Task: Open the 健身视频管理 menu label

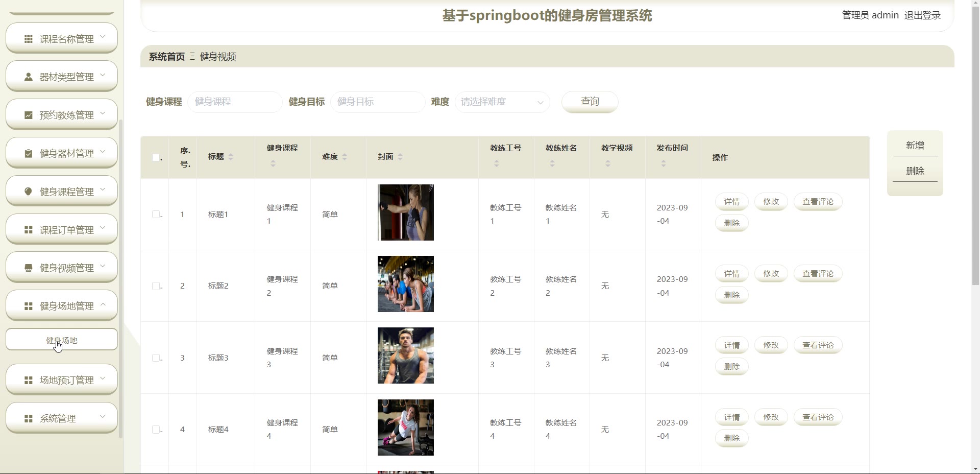Action: (67, 268)
